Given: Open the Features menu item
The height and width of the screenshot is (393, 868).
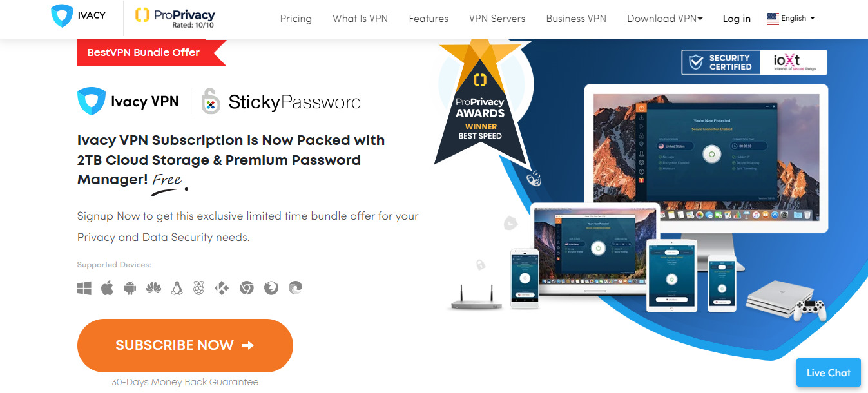Looking at the screenshot, I should (429, 19).
